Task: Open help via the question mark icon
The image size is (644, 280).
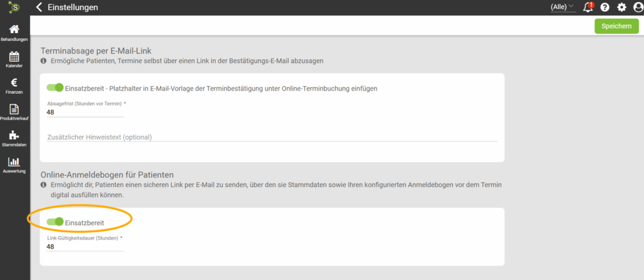Action: [x=605, y=8]
